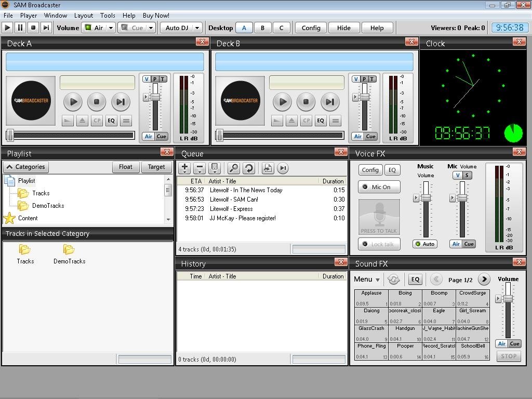532x399 pixels.
Task: Toggle Lock talk in Voice FX
Action: pos(379,244)
